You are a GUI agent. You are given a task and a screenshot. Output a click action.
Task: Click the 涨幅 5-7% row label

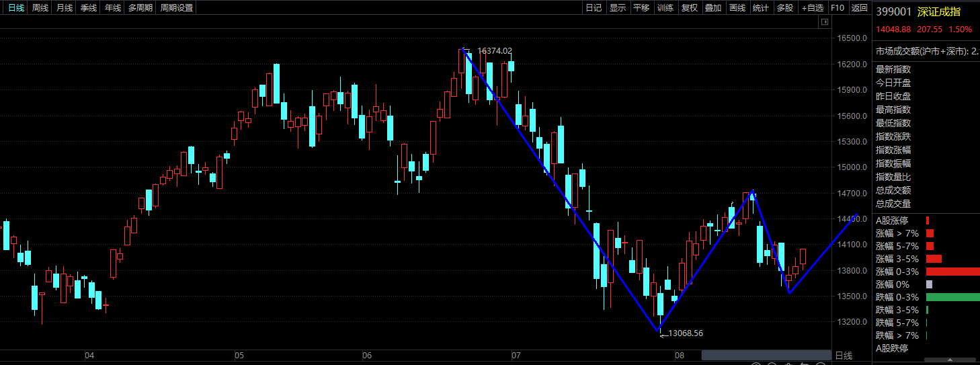[897, 246]
